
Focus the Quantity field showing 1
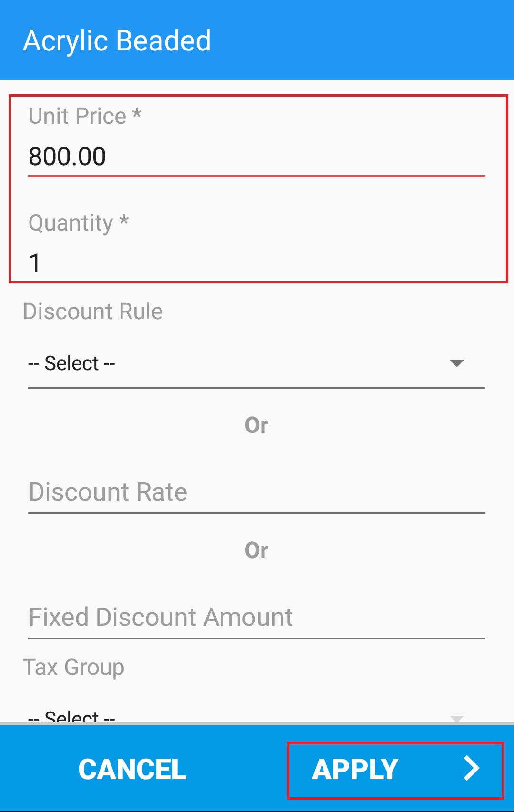click(257, 263)
